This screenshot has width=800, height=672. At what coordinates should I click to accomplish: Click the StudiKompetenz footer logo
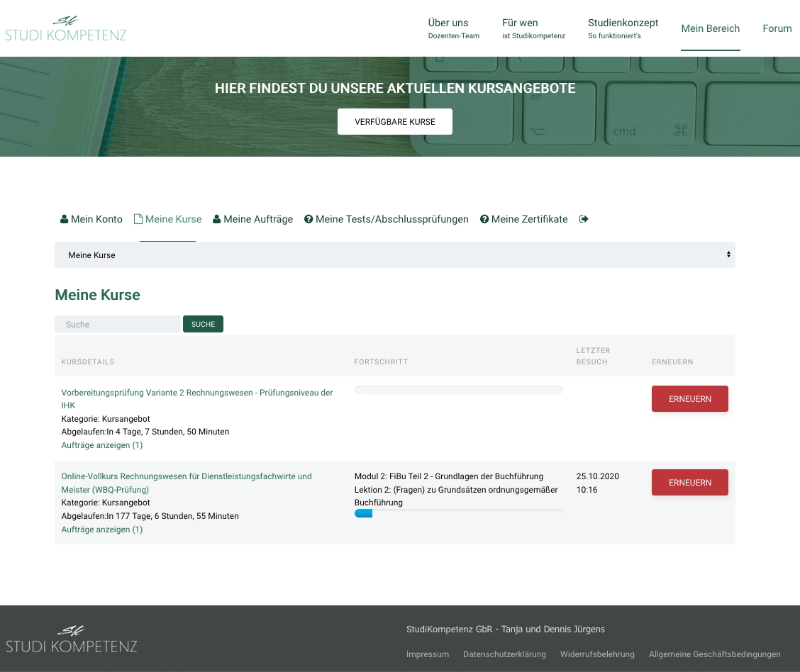[x=71, y=639]
